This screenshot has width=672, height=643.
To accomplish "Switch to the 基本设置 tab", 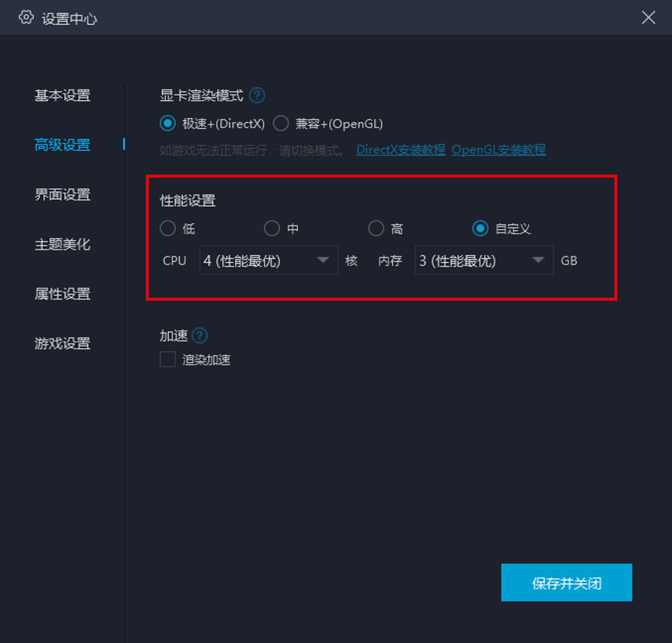I will tap(62, 95).
